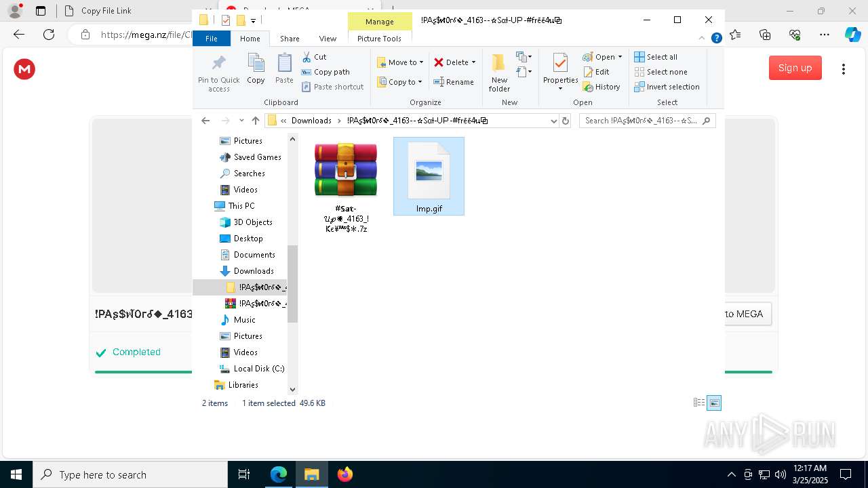Open Explorer Help question icon
This screenshot has height=488, width=868.
tap(716, 39)
